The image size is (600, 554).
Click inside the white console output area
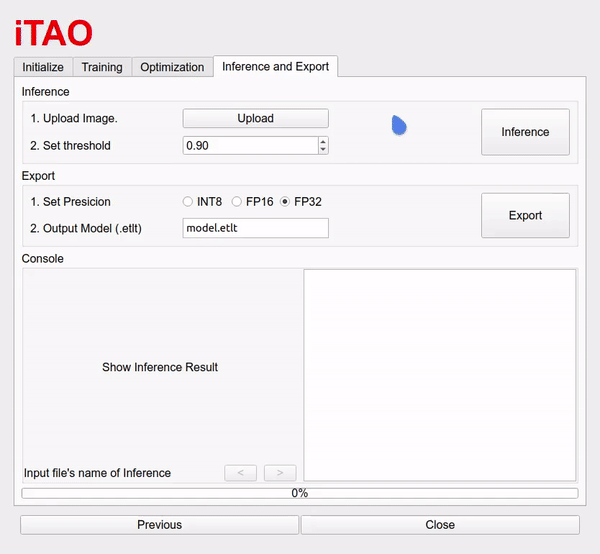click(x=440, y=375)
